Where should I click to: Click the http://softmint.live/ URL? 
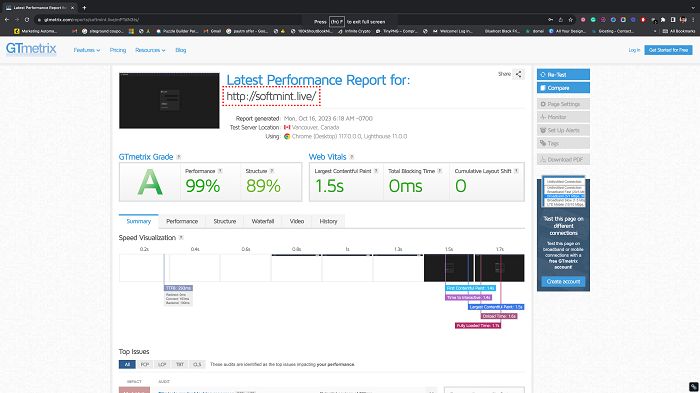271,96
